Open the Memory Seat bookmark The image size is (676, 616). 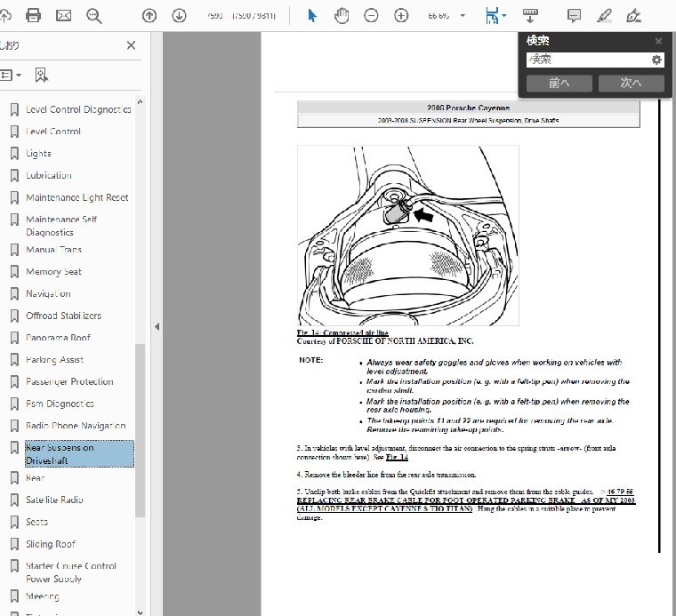point(53,272)
